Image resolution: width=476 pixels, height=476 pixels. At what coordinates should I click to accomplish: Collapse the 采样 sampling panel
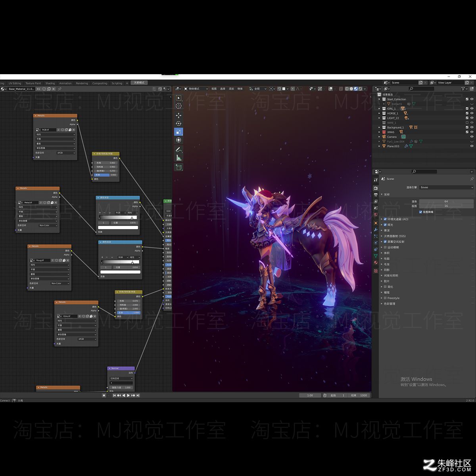click(x=382, y=195)
